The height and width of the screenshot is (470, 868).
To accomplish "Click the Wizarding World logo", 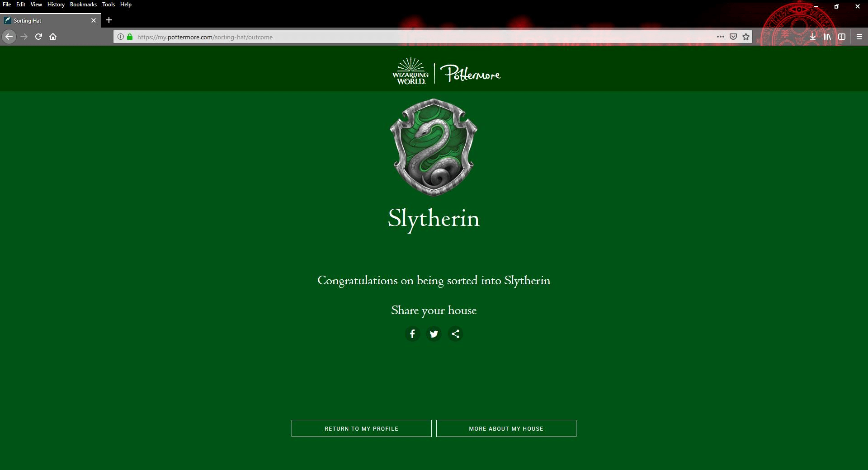I will pos(410,71).
